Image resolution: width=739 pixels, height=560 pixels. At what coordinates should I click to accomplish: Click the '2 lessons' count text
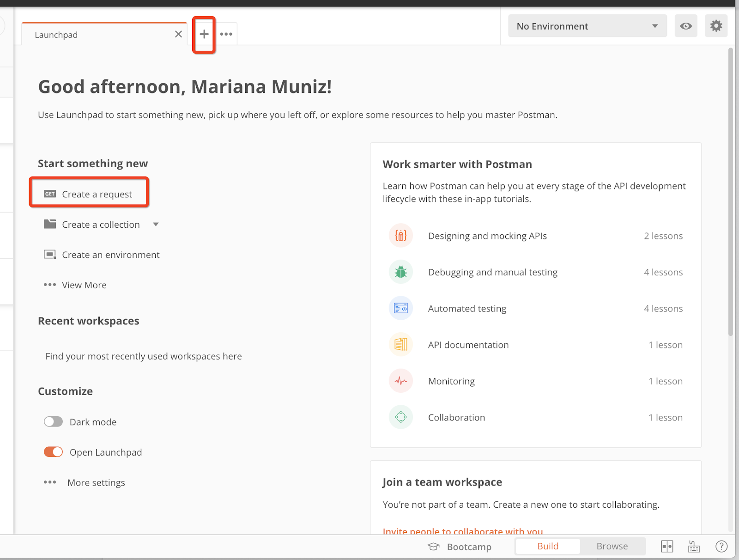pos(663,236)
